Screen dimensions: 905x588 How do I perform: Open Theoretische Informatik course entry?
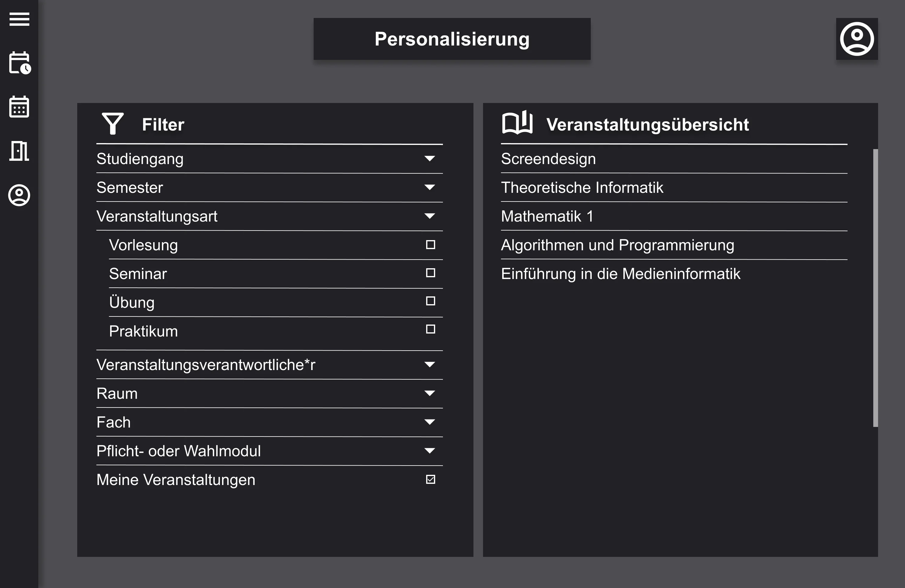[x=582, y=187]
